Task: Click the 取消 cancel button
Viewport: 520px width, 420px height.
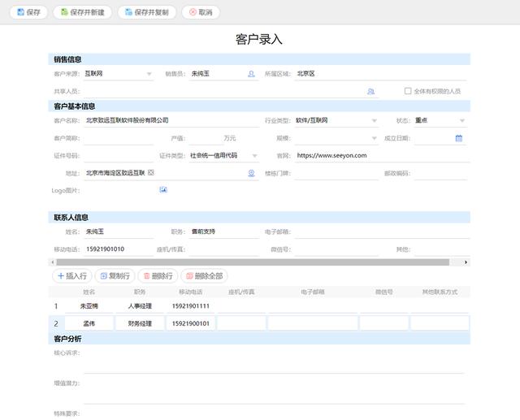Action: (201, 12)
